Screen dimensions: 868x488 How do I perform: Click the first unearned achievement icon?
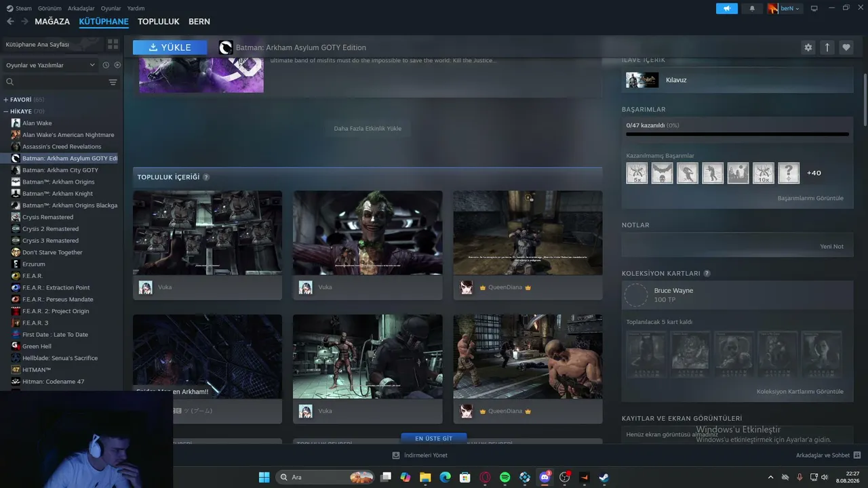(x=637, y=173)
